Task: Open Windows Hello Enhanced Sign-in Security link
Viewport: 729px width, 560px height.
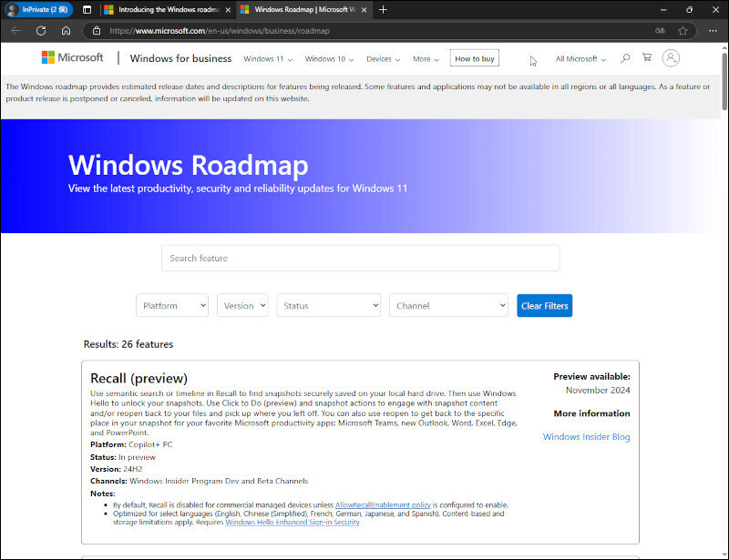Action: pyautogui.click(x=293, y=523)
